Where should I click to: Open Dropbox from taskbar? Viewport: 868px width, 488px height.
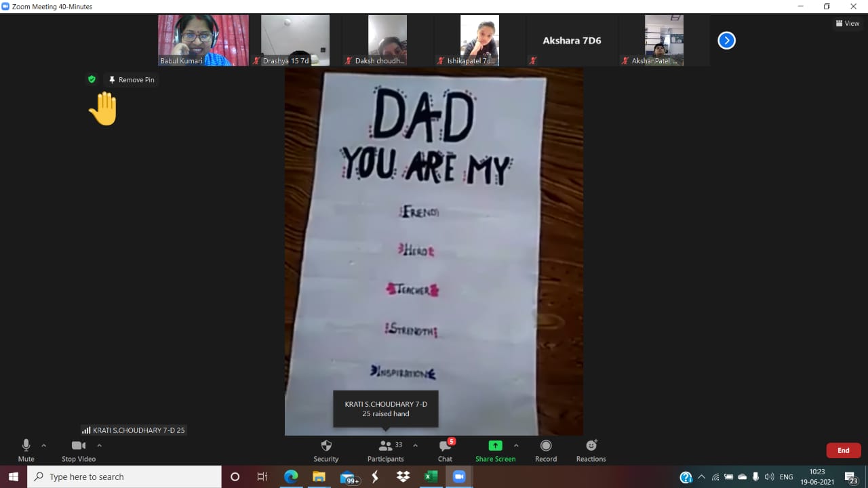403,477
